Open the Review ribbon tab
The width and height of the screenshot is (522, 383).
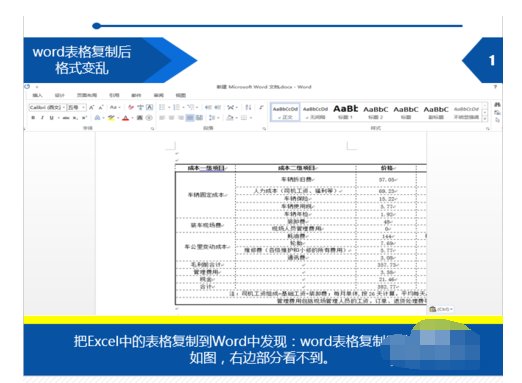point(159,95)
